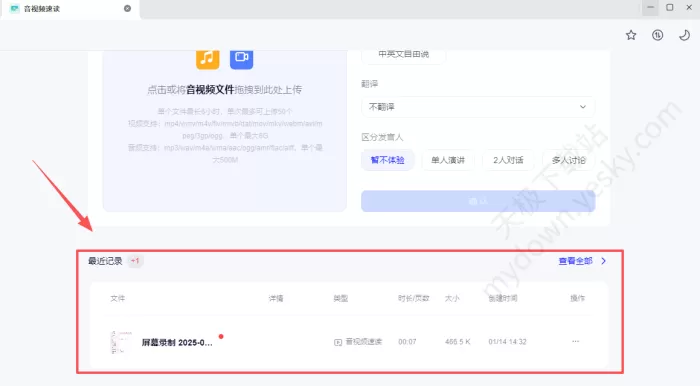This screenshot has width=700, height=386.
Task: Click the 创建时间 column header
Action: (x=503, y=299)
